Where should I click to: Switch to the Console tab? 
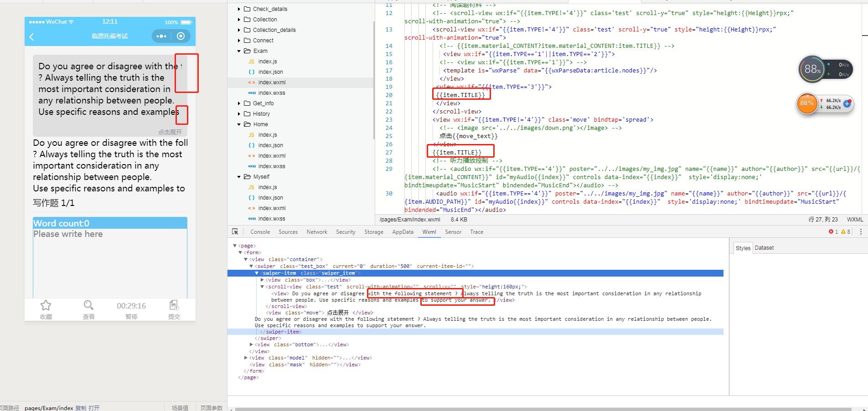click(x=260, y=231)
